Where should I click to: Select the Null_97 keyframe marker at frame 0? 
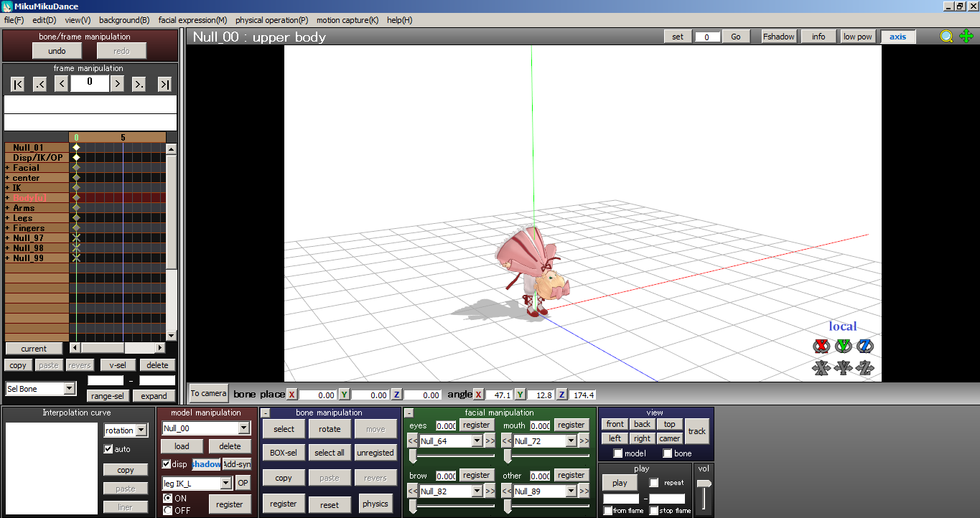coord(76,237)
